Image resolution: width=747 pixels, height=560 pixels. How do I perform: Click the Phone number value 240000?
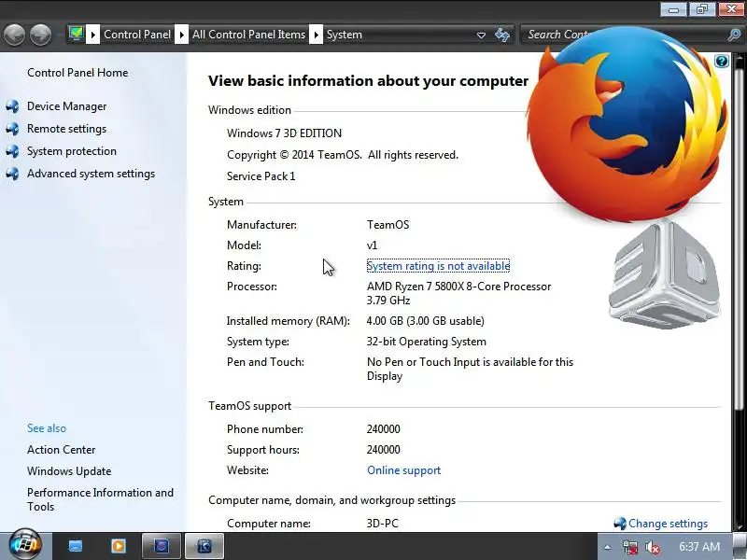[x=384, y=429]
